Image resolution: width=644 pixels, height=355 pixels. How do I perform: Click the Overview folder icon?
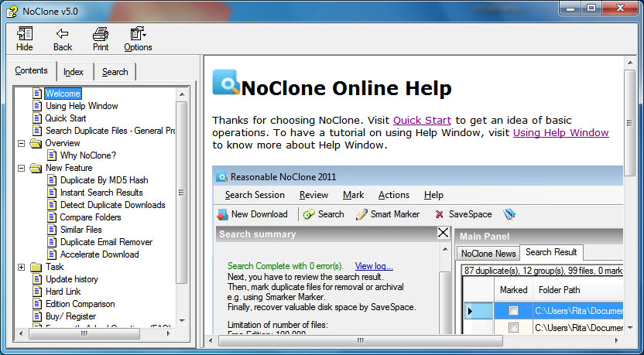[36, 143]
